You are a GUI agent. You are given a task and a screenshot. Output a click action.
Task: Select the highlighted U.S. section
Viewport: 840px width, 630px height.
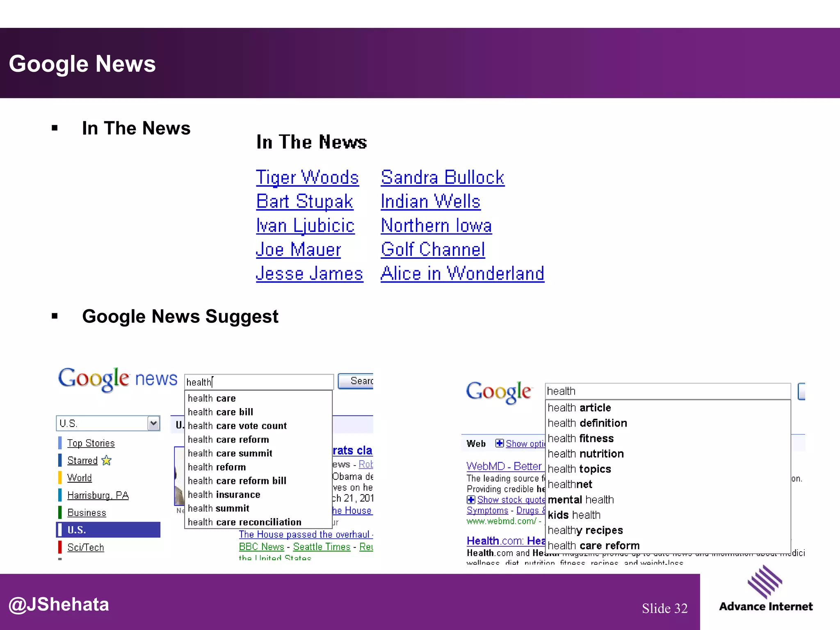point(108,530)
